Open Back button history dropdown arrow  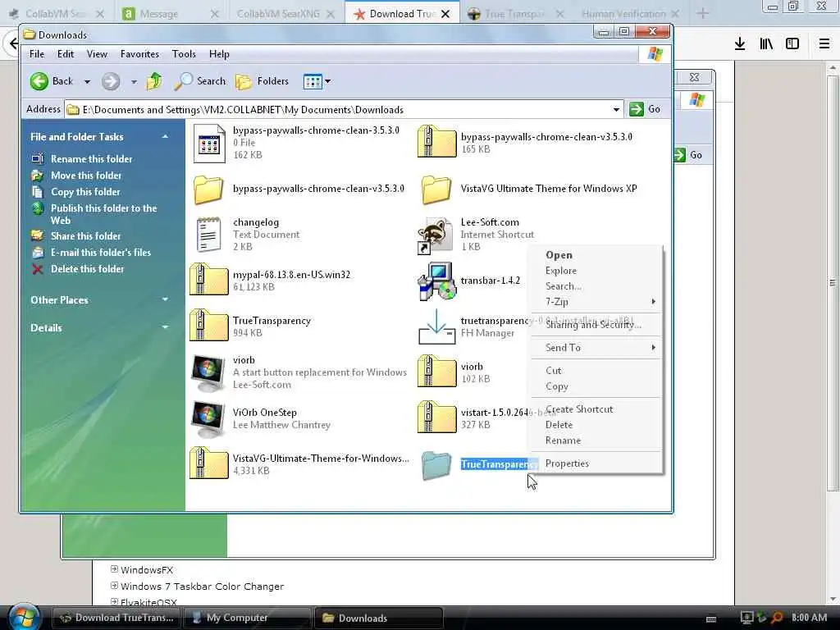coord(87,82)
